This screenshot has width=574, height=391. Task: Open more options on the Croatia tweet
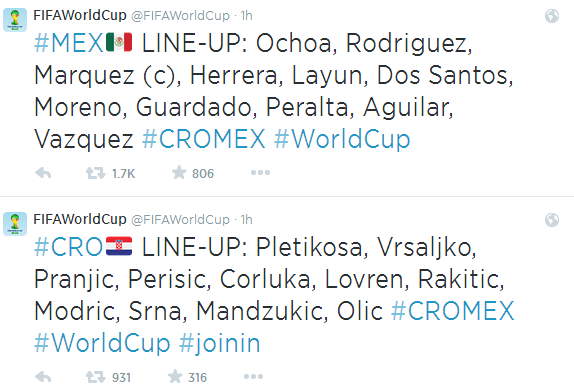[253, 376]
